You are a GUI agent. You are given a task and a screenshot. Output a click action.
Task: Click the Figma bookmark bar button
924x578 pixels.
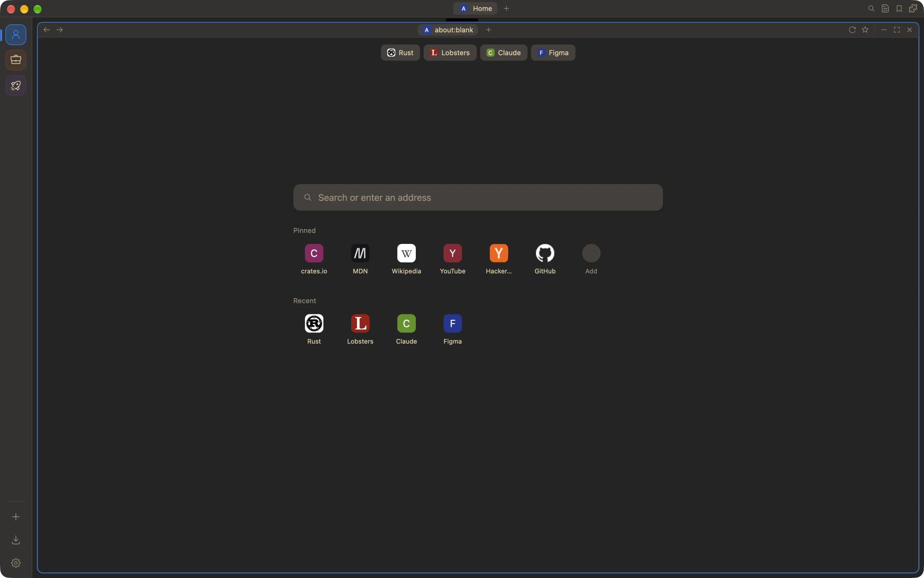tap(553, 53)
